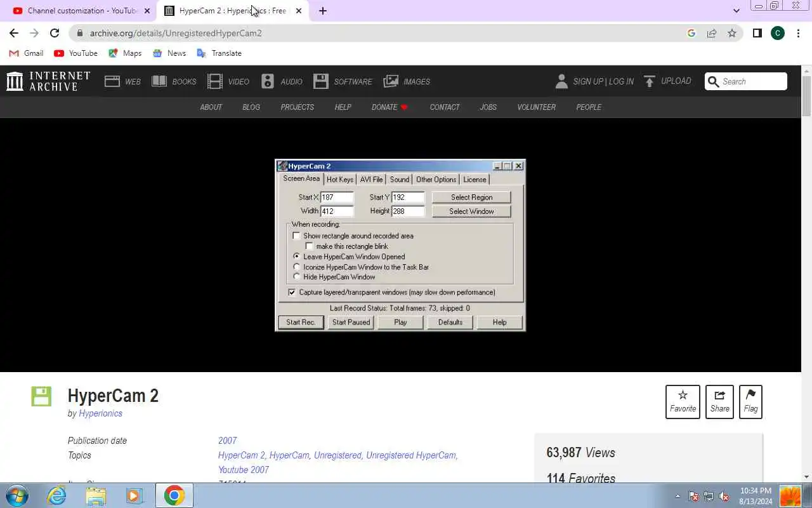Toggle Capture layered/transparent windows checkbox
This screenshot has height=508, width=812.
point(292,292)
